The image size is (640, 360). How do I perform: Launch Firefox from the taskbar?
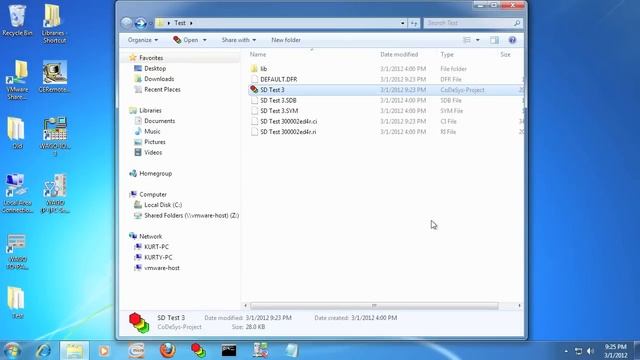pos(167,351)
